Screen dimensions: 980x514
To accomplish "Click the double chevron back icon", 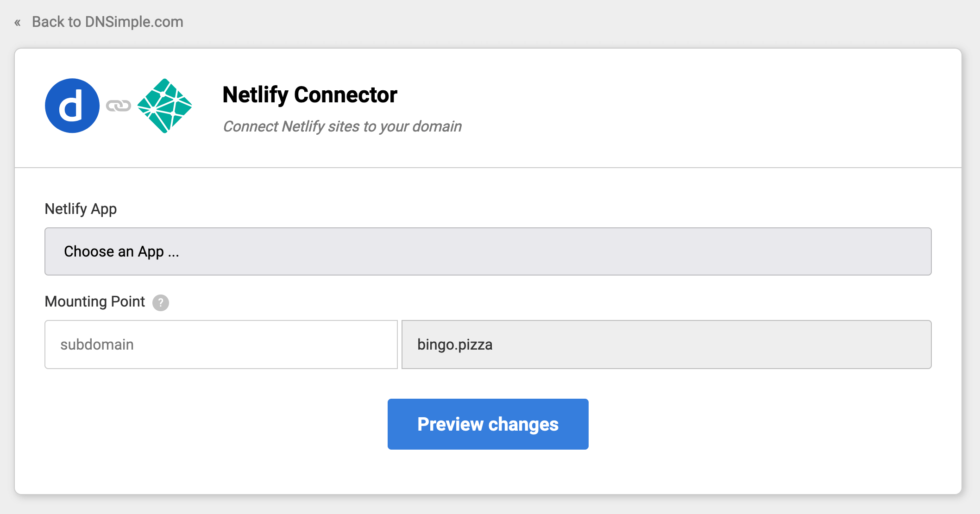I will (x=18, y=22).
